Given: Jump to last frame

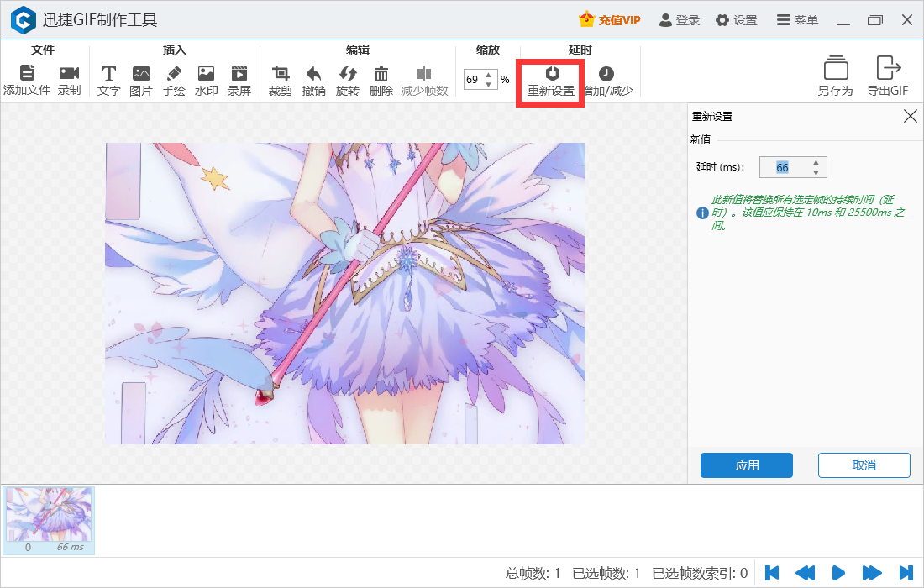Looking at the screenshot, I should tap(906, 573).
